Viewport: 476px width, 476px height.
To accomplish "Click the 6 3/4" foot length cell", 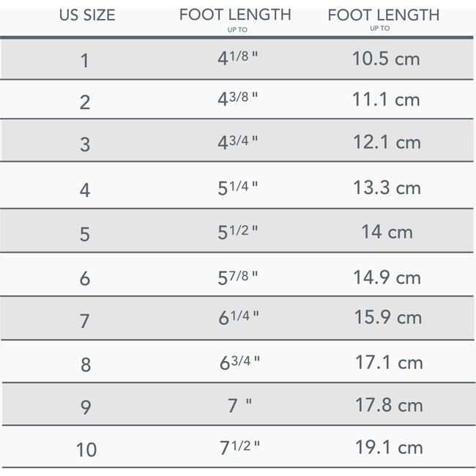I will point(239,362).
